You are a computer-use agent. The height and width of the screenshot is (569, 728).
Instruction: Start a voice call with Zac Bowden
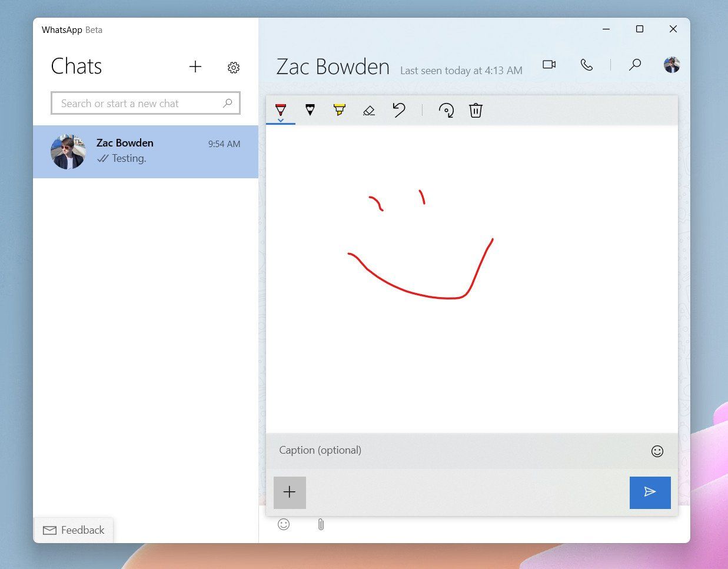[587, 64]
